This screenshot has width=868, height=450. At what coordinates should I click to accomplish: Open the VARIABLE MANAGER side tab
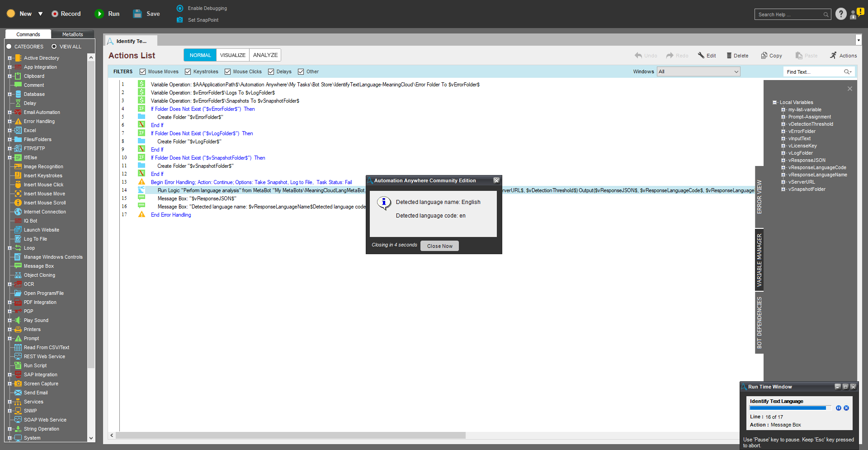click(759, 261)
